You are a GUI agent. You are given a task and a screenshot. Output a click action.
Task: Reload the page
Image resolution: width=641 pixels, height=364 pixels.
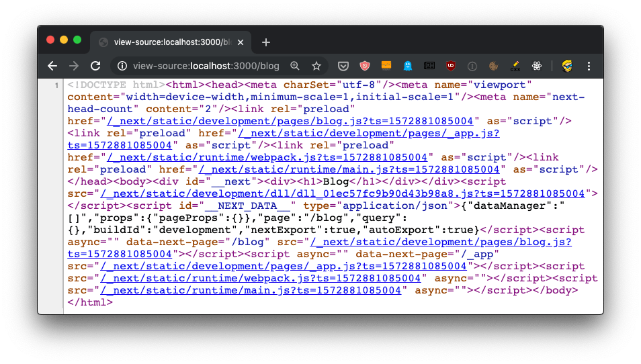click(95, 66)
